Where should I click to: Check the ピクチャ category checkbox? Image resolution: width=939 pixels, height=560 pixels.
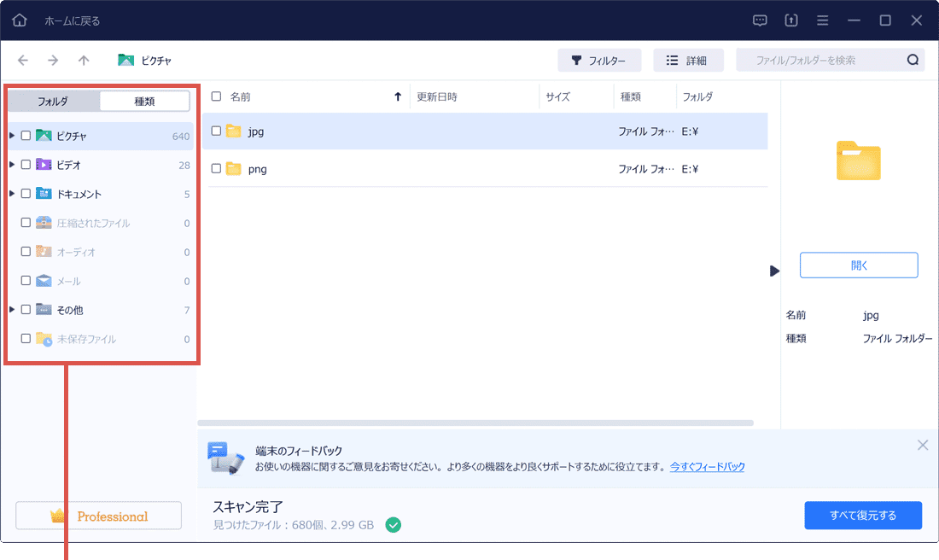[x=24, y=135]
